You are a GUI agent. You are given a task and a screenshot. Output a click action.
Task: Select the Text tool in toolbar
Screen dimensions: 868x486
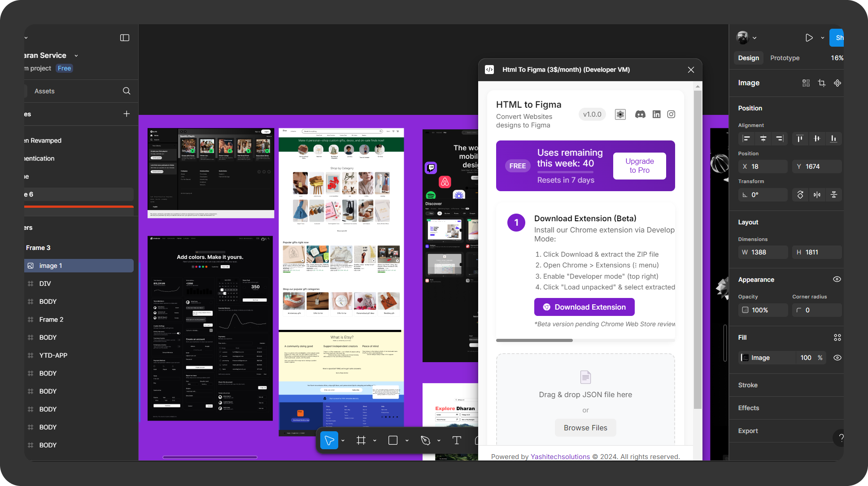pos(457,440)
